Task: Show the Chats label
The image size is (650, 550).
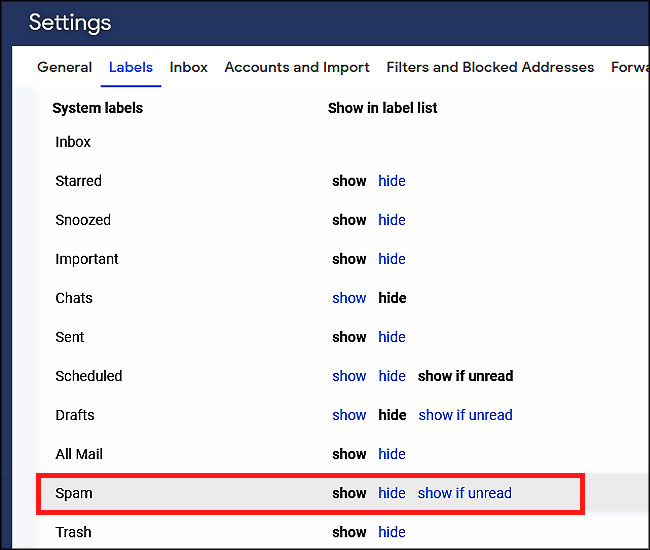Action: click(x=349, y=298)
